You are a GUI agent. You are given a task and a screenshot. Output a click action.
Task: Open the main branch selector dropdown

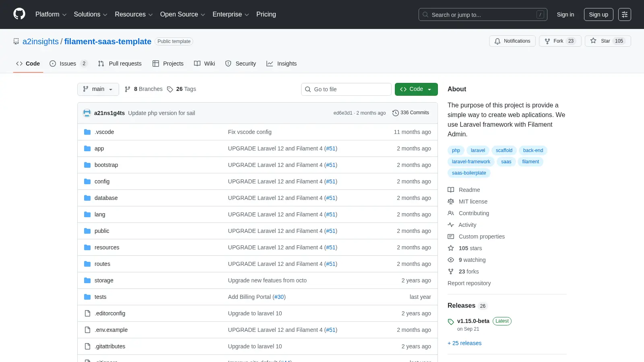tap(98, 89)
